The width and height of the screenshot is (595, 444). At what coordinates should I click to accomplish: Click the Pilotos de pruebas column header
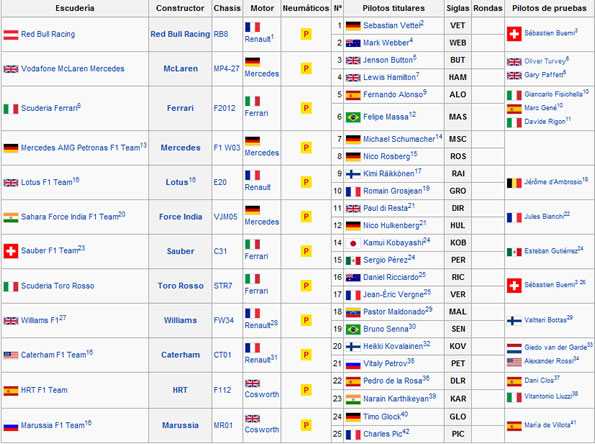click(x=549, y=8)
